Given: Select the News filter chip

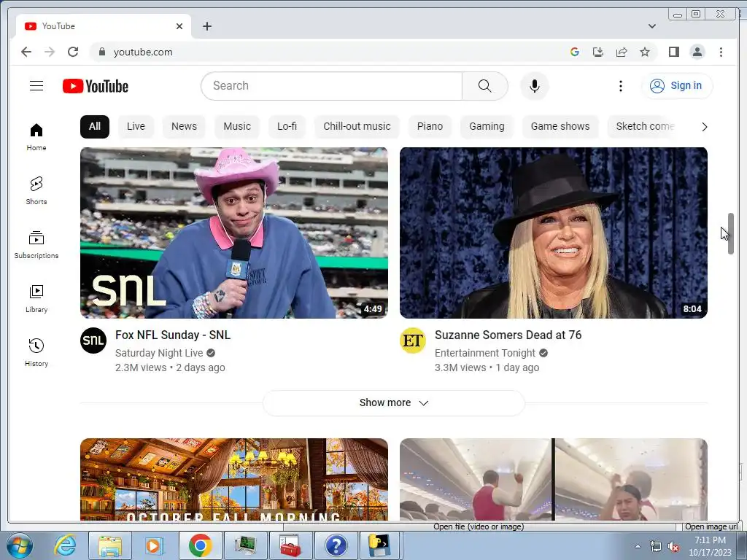Looking at the screenshot, I should [184, 126].
